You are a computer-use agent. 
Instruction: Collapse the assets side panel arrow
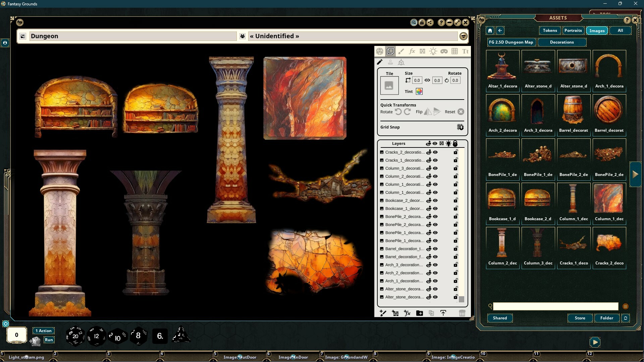click(635, 174)
